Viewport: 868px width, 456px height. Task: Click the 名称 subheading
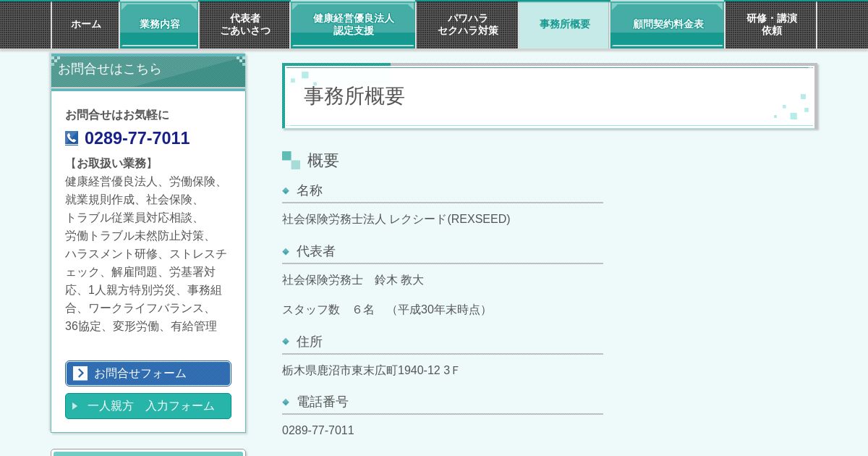tap(310, 190)
